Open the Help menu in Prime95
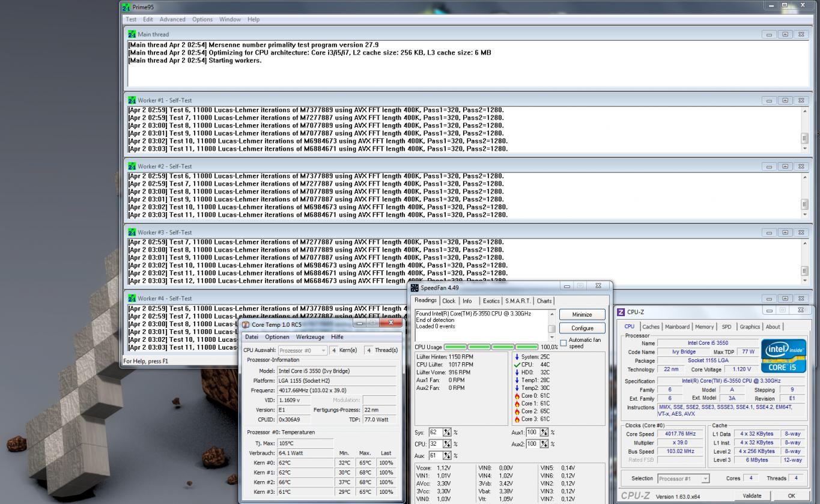 (x=254, y=19)
